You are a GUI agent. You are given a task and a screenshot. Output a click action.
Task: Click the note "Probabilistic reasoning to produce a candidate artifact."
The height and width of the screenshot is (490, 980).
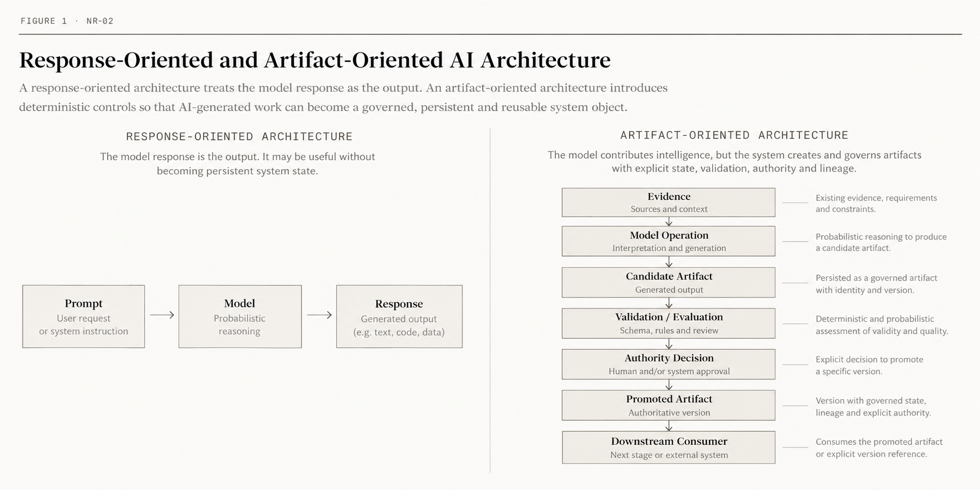coord(881,242)
